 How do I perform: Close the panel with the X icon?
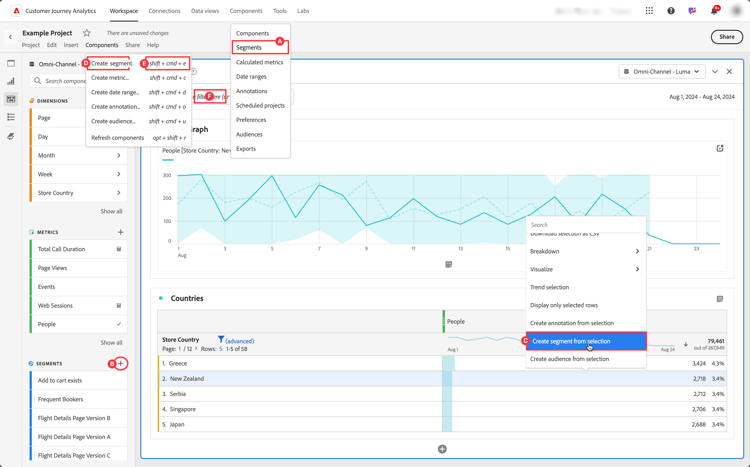tap(729, 71)
